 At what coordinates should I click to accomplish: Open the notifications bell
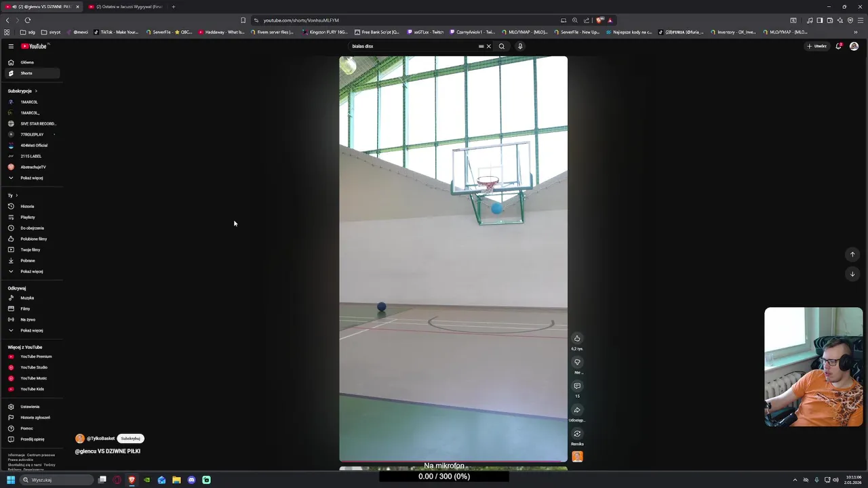tap(839, 46)
